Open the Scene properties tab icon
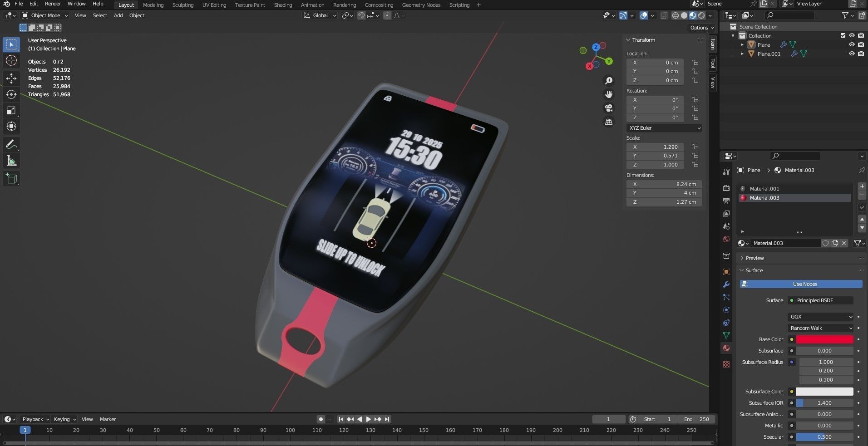Image resolution: width=868 pixels, height=446 pixels. 726,226
